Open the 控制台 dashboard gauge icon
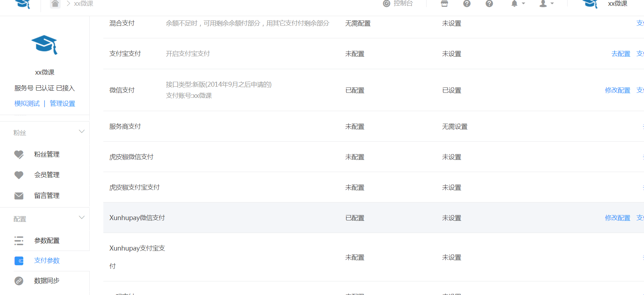The image size is (644, 295). pyautogui.click(x=386, y=4)
